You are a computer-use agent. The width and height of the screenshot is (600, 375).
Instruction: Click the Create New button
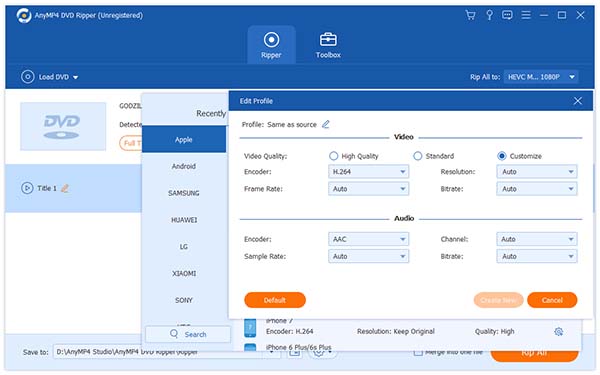pos(498,300)
